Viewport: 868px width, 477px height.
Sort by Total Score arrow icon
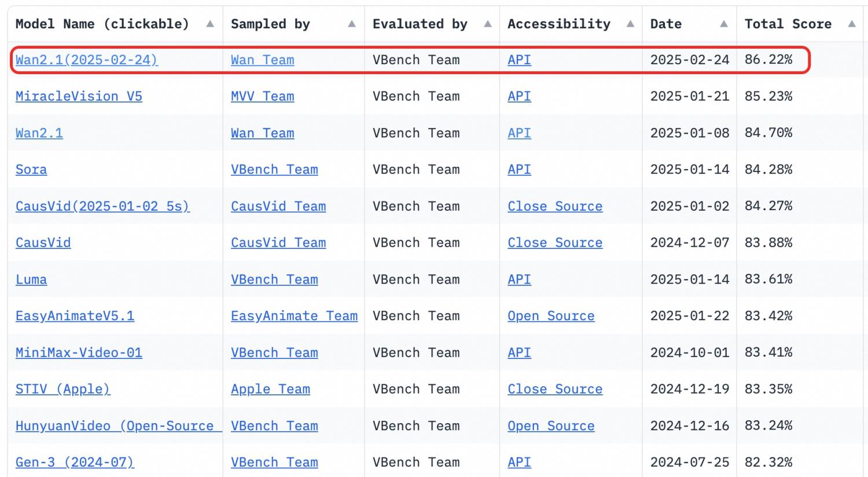click(851, 24)
